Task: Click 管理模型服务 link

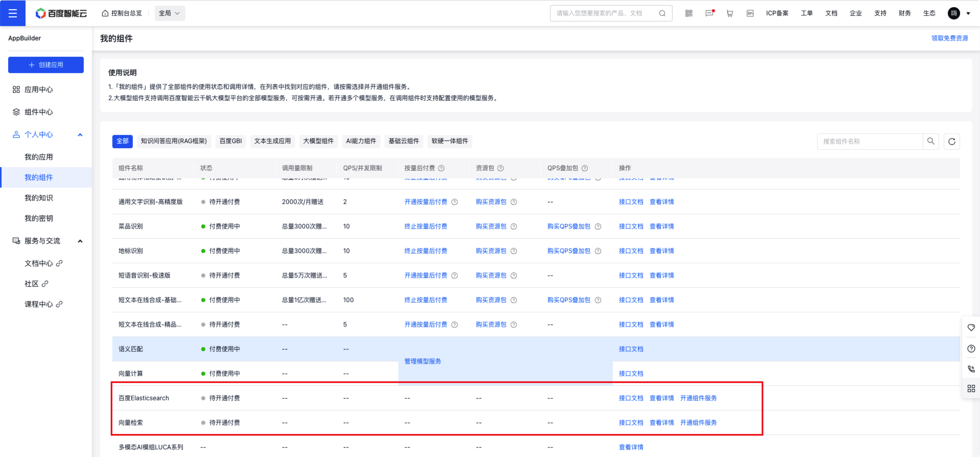Action: (423, 361)
